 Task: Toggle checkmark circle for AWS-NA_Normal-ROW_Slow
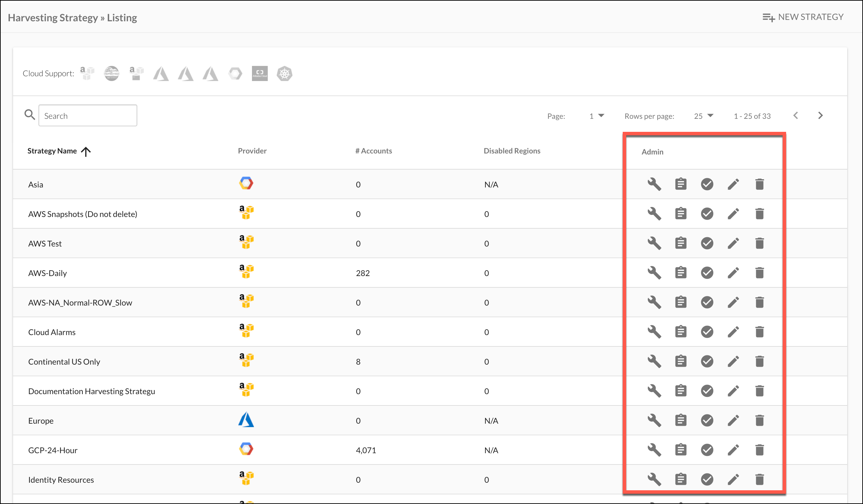point(707,302)
